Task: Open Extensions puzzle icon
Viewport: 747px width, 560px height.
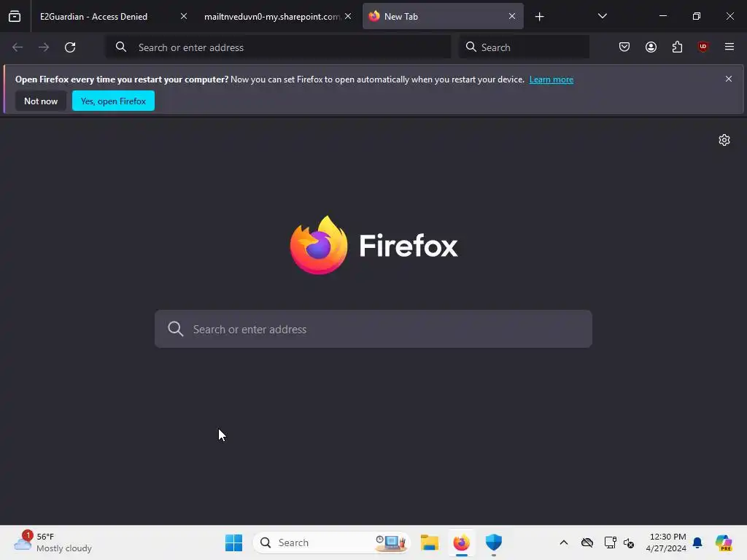Action: click(x=677, y=47)
